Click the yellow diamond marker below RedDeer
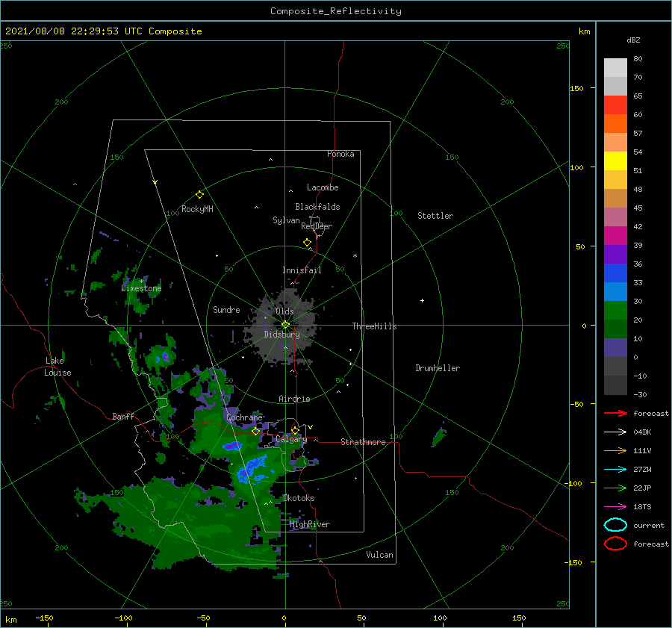672x628 pixels. (307, 243)
